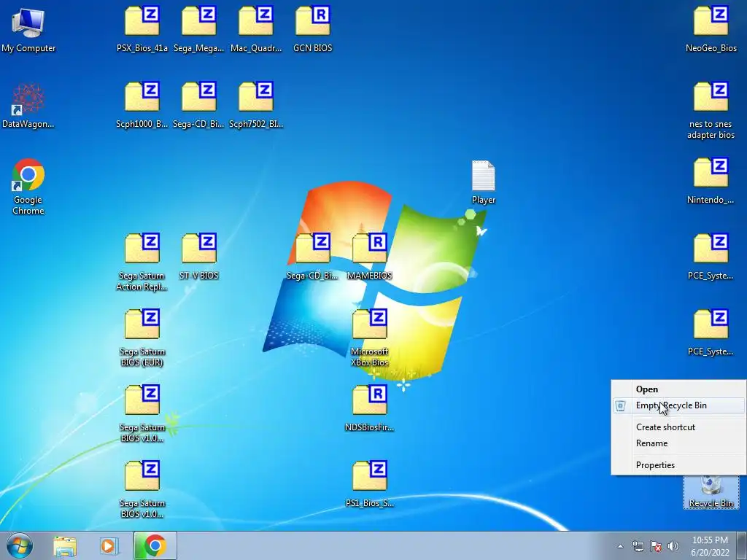Select the PSX_Bios_41a archive icon
Viewport: 747px width, 560px height.
pyautogui.click(x=142, y=29)
